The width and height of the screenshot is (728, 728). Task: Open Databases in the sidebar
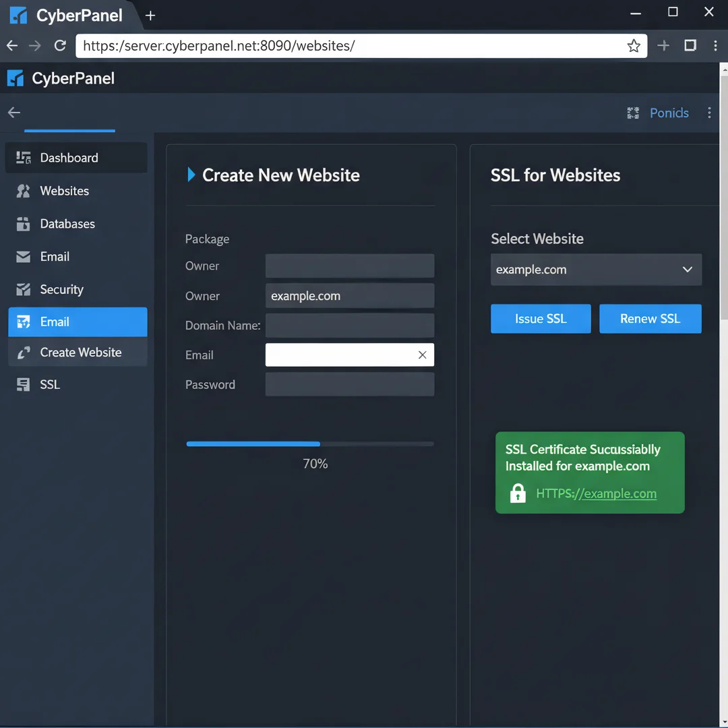(76, 224)
